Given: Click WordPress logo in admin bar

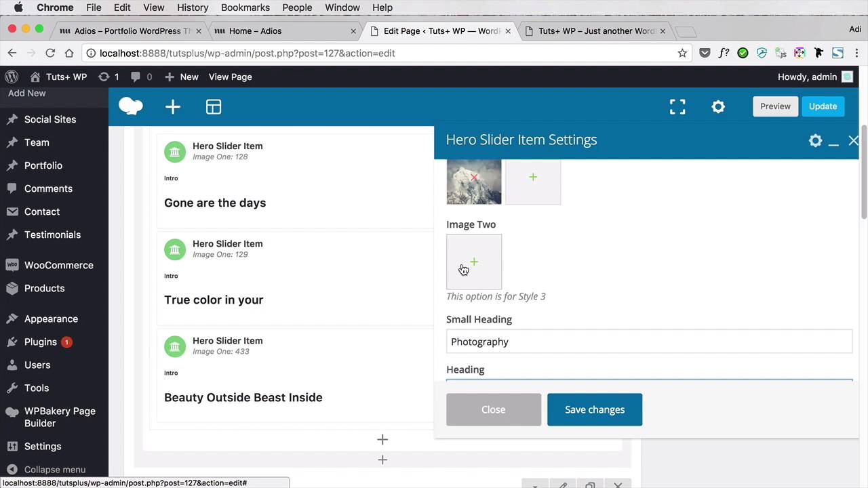Looking at the screenshot, I should coord(11,77).
